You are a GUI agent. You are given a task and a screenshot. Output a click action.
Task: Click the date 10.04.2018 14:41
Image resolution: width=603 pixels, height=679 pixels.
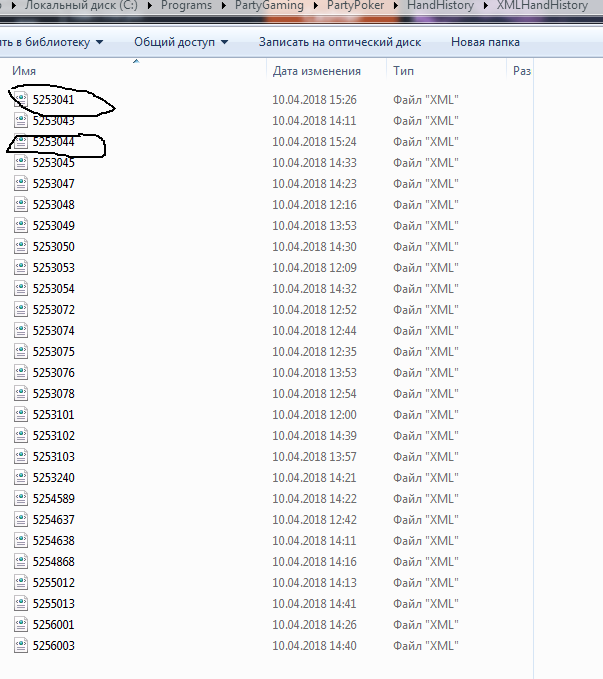point(314,604)
